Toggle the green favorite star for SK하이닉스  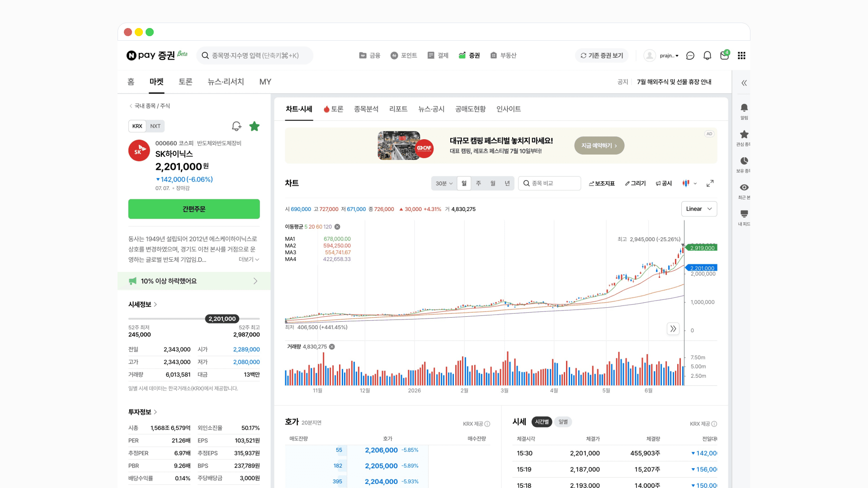[x=255, y=126]
